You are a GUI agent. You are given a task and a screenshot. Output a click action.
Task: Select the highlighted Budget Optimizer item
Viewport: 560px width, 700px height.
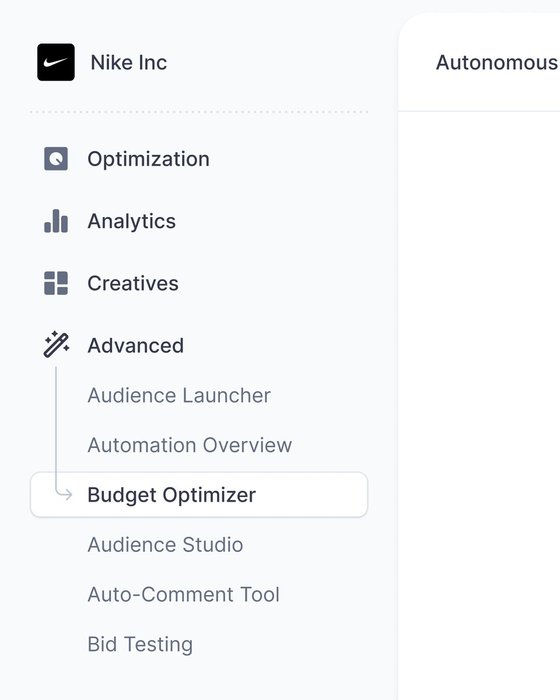coord(199,495)
